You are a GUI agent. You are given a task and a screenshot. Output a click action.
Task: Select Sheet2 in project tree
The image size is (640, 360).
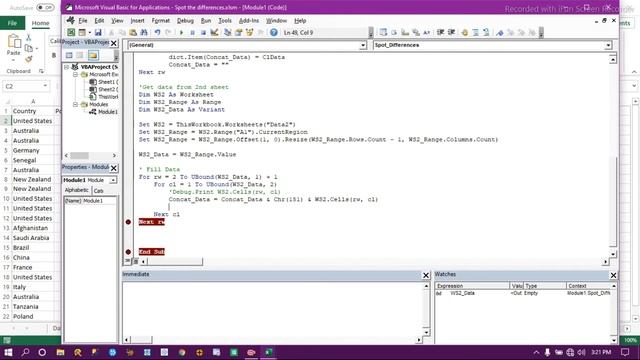tap(104, 89)
